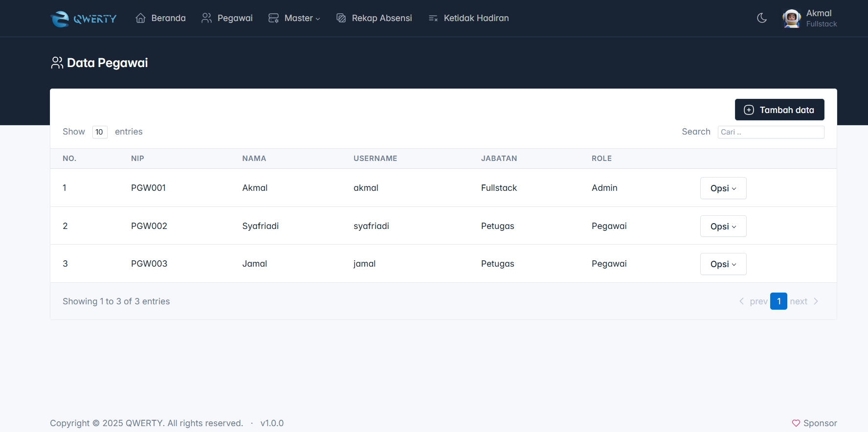868x432 pixels.
Task: Click the Data Pegawai heading icon
Action: point(57,63)
